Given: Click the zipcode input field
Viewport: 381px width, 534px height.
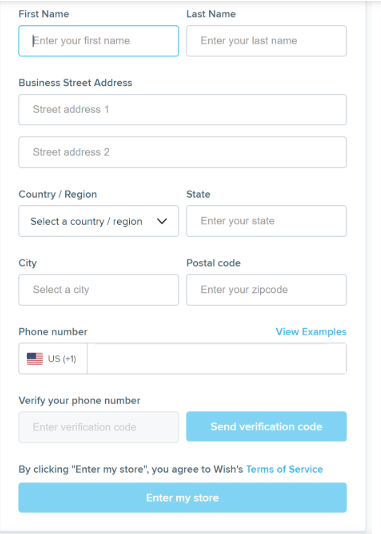Looking at the screenshot, I should pos(266,290).
